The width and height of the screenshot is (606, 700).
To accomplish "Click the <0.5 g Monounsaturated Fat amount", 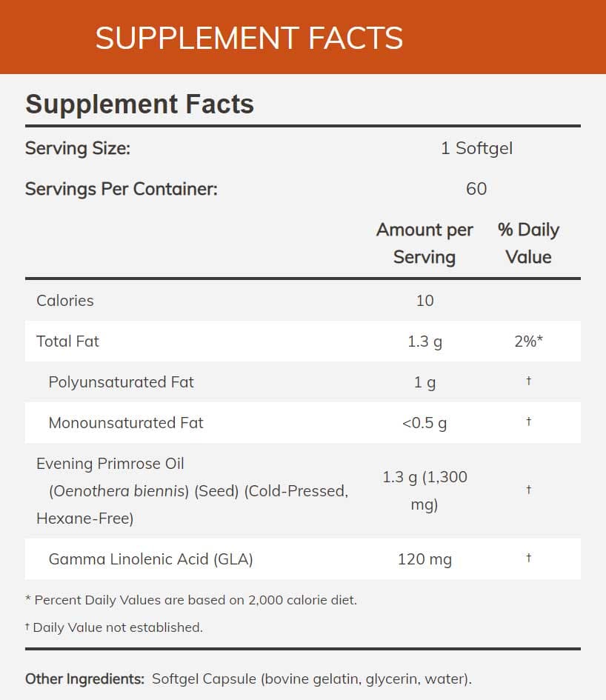I will (424, 423).
